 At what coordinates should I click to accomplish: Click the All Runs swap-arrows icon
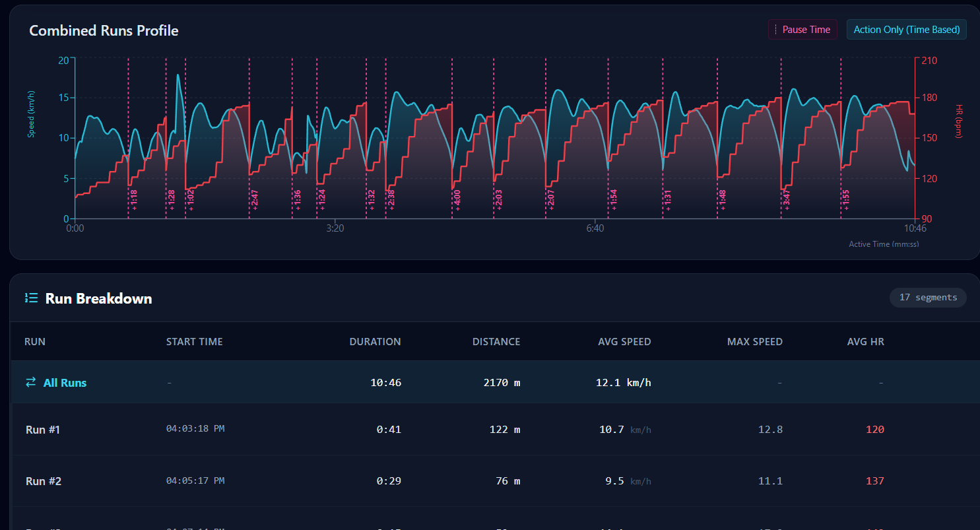pos(30,382)
